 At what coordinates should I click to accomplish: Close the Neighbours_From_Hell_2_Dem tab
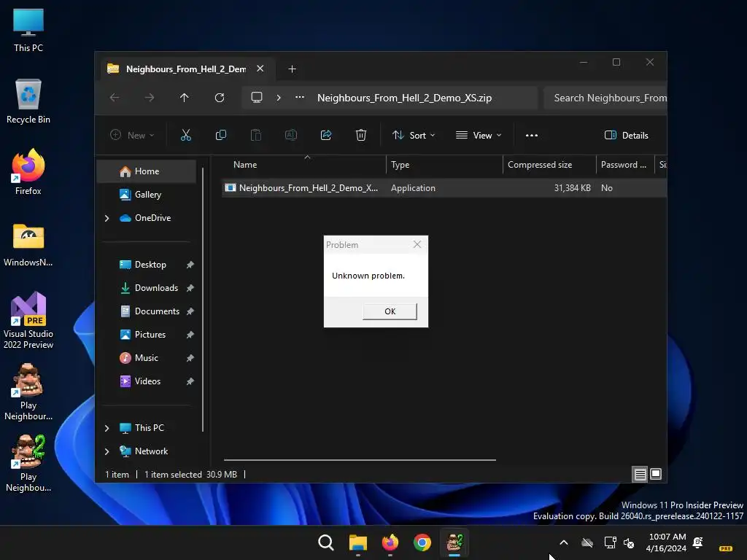click(x=260, y=69)
